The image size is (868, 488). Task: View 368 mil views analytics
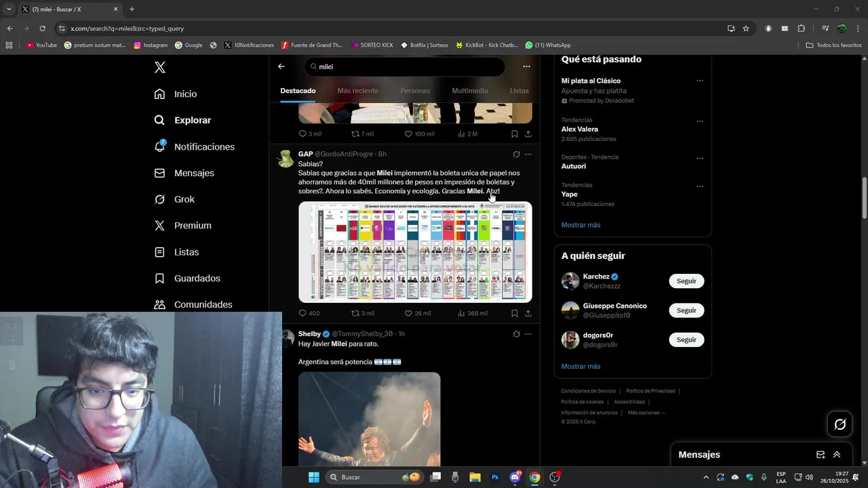[x=472, y=313]
